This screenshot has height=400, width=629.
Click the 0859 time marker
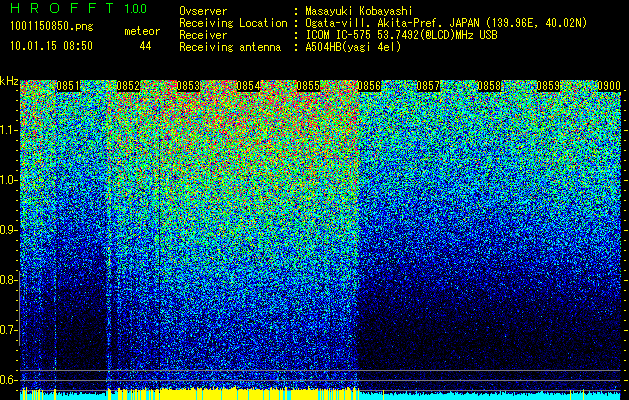pyautogui.click(x=549, y=86)
